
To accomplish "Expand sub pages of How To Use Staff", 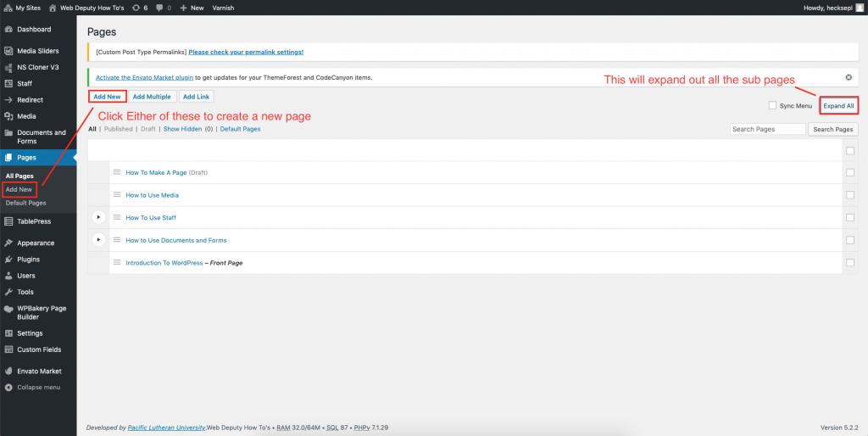I will [x=98, y=217].
